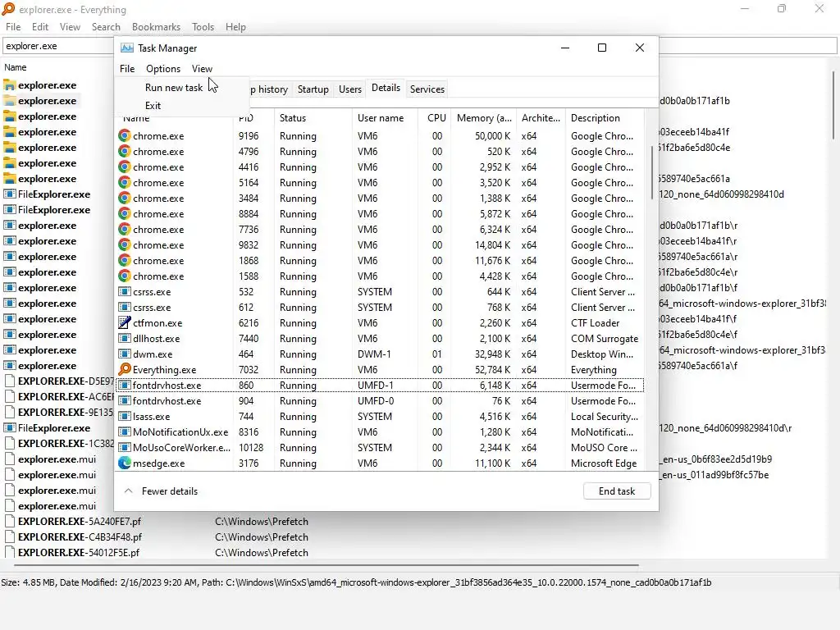Select the dwm.exe process name

click(153, 354)
